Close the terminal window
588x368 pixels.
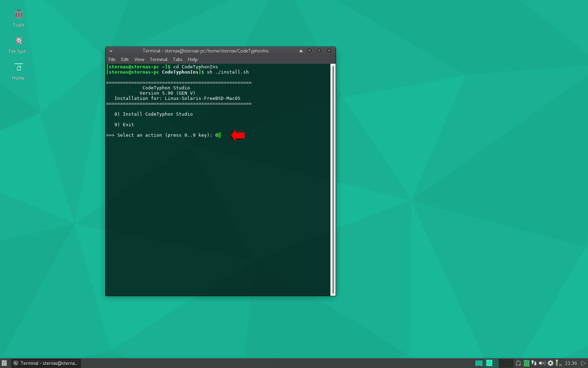pos(329,51)
